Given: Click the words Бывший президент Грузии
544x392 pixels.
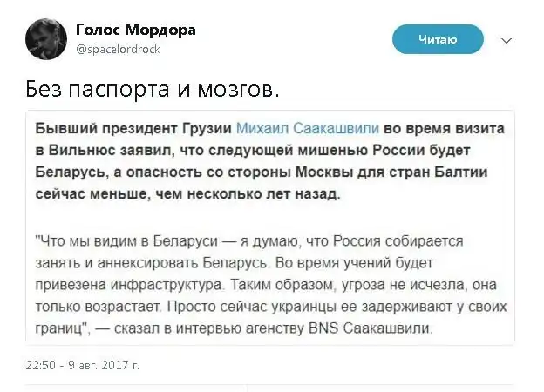Looking at the screenshot, I should [133, 128].
